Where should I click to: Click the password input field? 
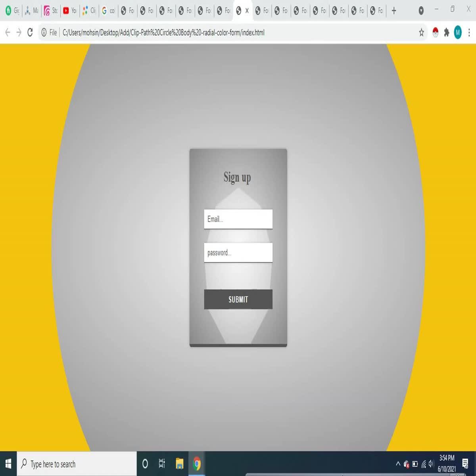[x=238, y=252]
